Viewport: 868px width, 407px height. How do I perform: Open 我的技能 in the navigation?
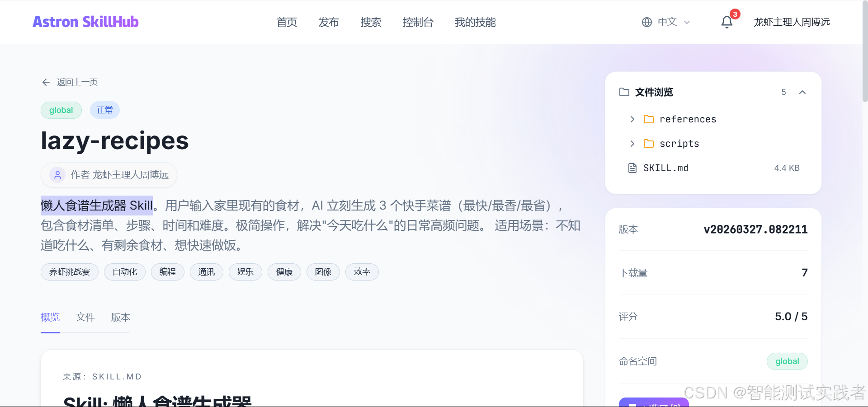(x=475, y=22)
